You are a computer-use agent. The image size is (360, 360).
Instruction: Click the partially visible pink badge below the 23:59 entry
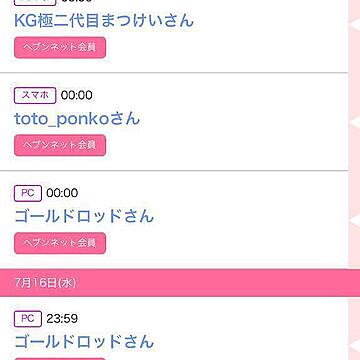coord(60,359)
